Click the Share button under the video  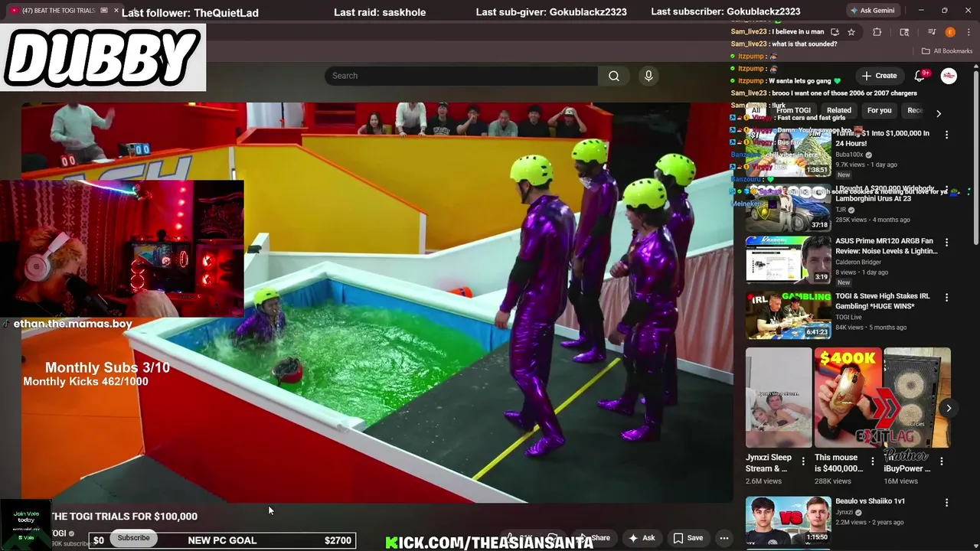tap(594, 538)
